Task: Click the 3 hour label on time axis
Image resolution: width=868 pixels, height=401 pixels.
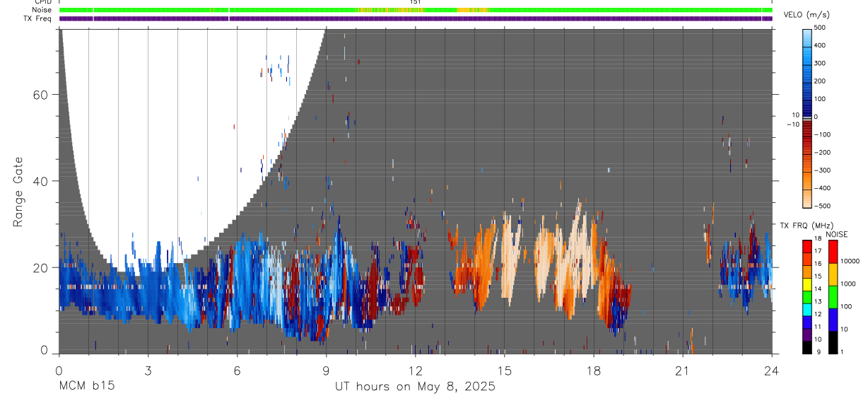Action: [x=148, y=371]
